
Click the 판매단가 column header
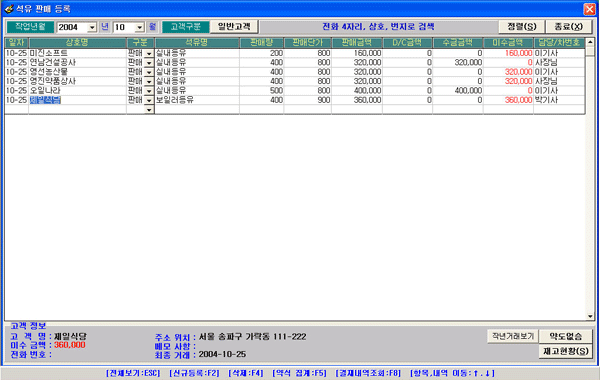(x=308, y=42)
